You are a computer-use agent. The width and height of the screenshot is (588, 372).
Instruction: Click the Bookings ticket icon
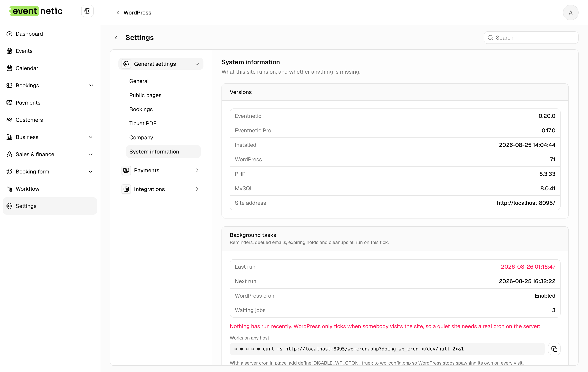point(9,85)
